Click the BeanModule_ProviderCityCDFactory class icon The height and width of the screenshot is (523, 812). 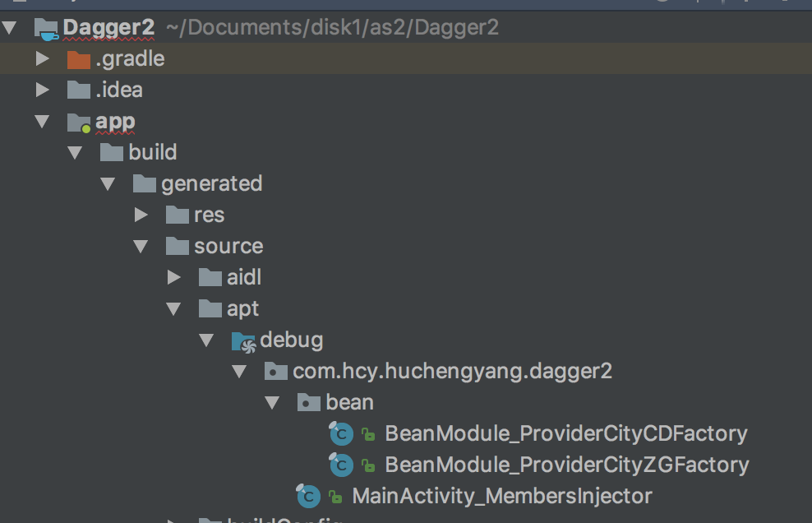[x=340, y=434]
